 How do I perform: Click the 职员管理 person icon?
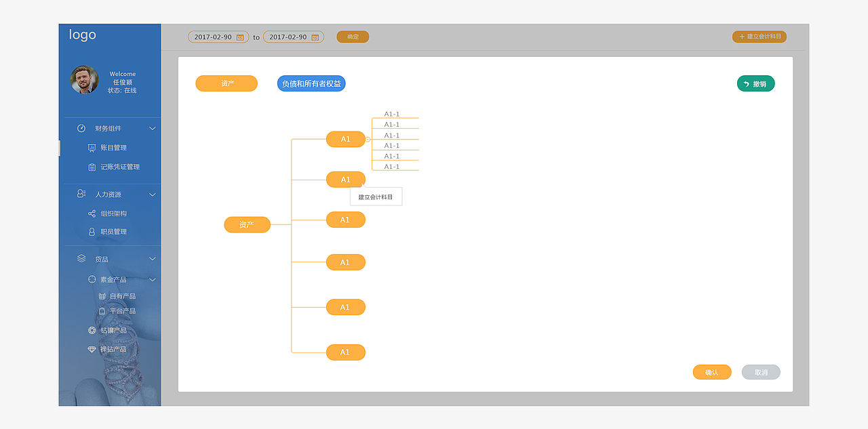[92, 232]
